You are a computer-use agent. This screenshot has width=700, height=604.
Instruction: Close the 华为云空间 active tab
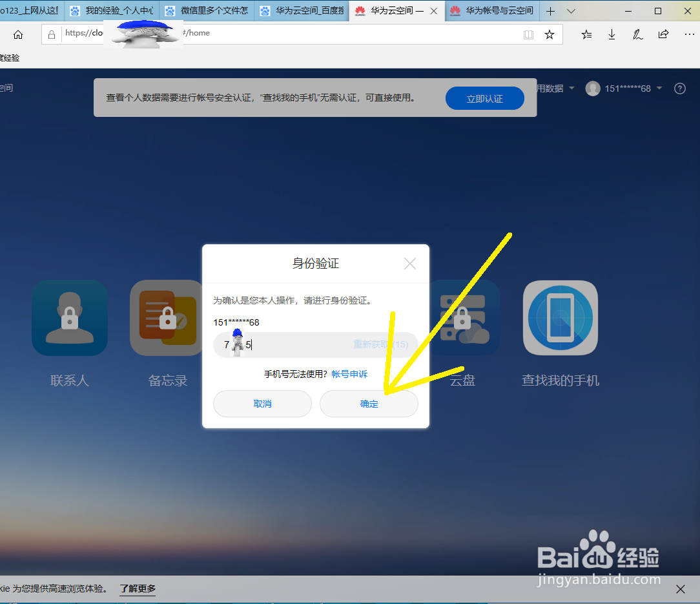433,11
